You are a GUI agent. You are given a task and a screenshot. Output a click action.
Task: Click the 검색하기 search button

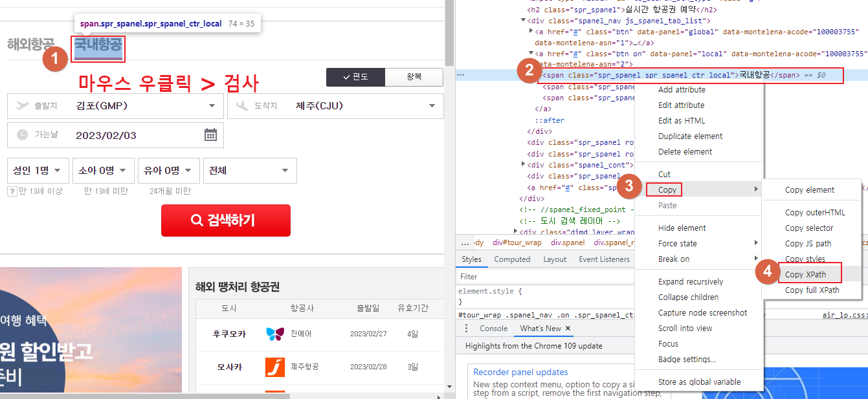click(x=226, y=221)
